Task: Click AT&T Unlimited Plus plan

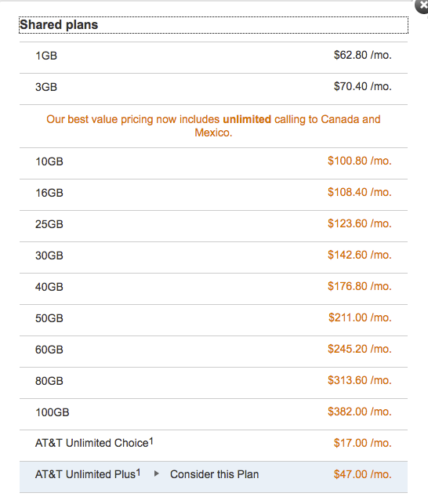Action: [213, 477]
